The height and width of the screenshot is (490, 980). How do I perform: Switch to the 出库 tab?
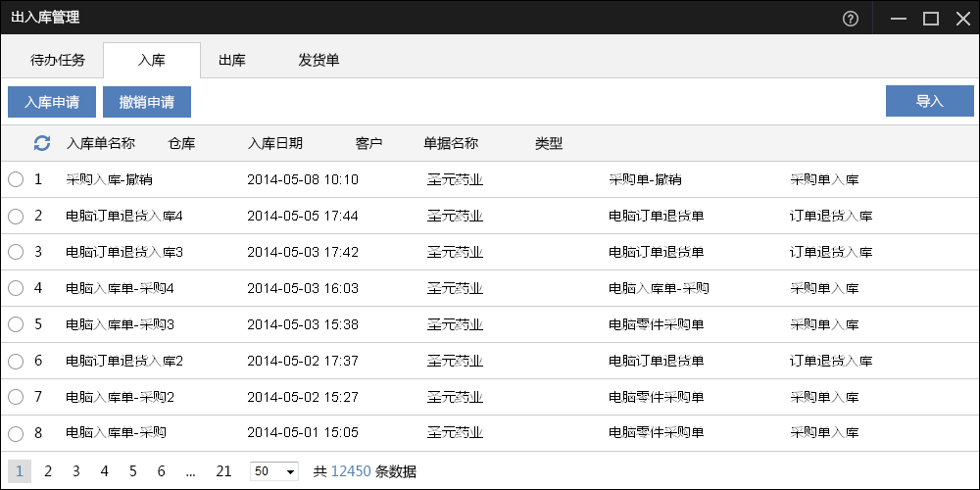232,61
